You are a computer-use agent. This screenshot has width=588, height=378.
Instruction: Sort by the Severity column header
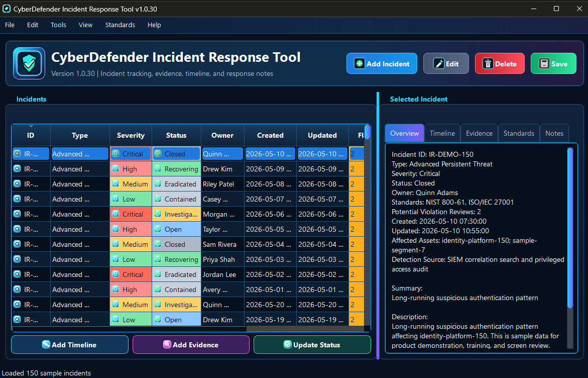(131, 135)
